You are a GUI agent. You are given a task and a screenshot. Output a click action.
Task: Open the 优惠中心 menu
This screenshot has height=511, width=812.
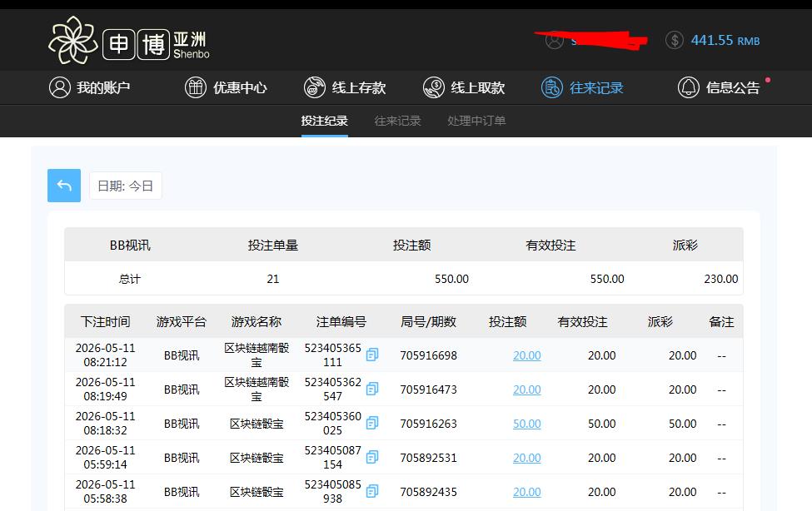226,87
